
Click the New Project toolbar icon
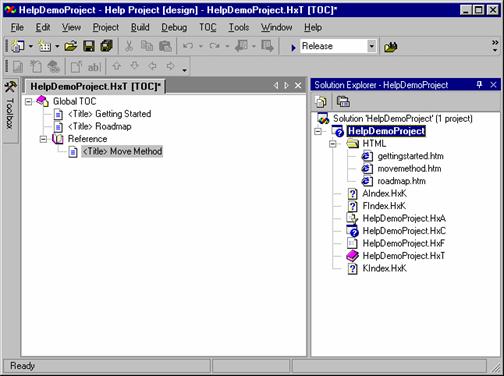click(17, 46)
